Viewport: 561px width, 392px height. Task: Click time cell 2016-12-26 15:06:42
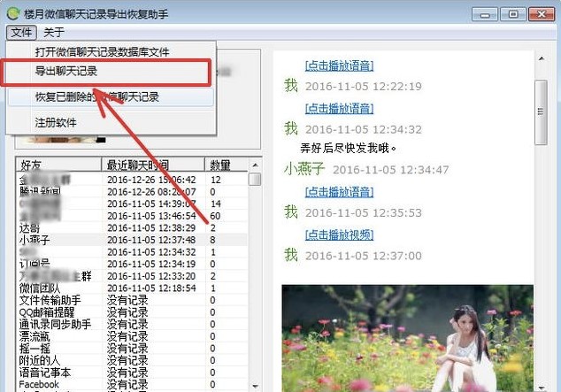coord(151,180)
